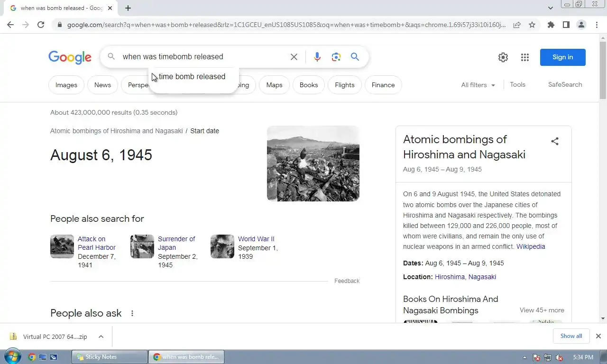Open People also ask options menu
Viewport: 607px width, 364px height.
(x=132, y=313)
